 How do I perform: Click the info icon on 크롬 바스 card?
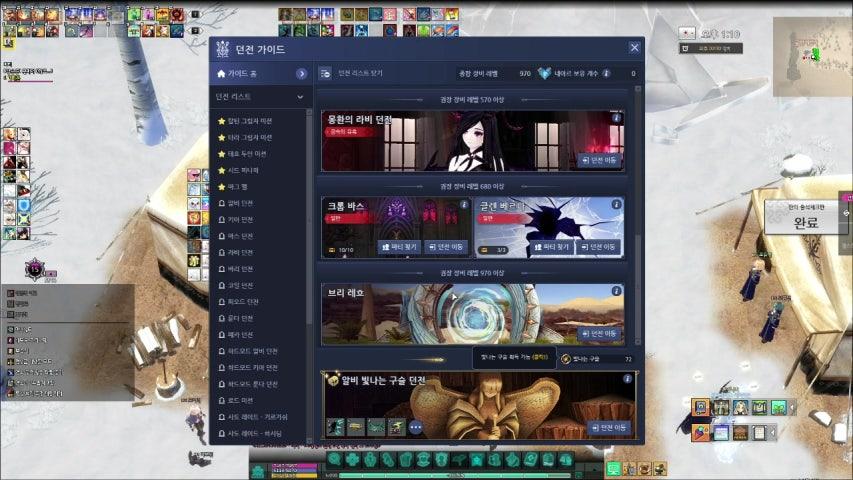point(463,205)
